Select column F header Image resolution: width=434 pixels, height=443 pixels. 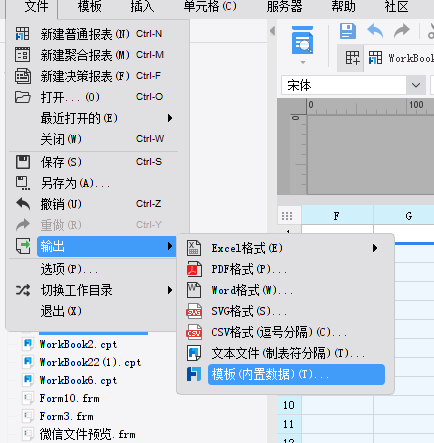(337, 216)
